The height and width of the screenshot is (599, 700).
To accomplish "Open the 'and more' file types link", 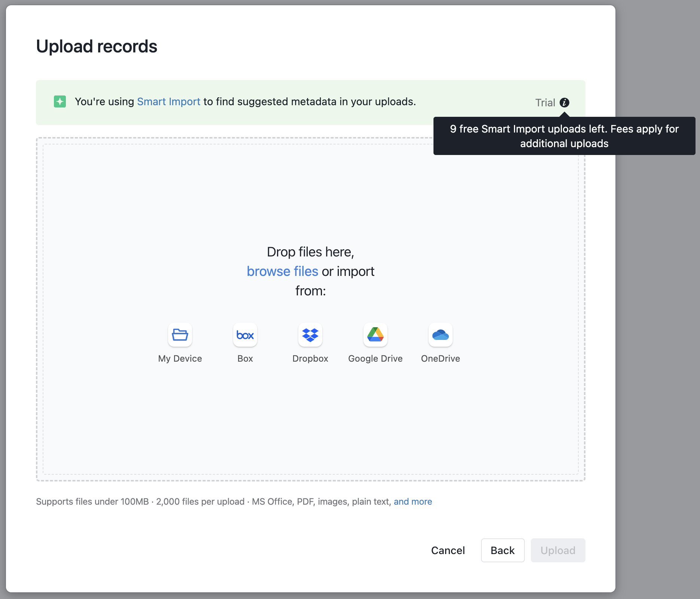I will [x=413, y=502].
